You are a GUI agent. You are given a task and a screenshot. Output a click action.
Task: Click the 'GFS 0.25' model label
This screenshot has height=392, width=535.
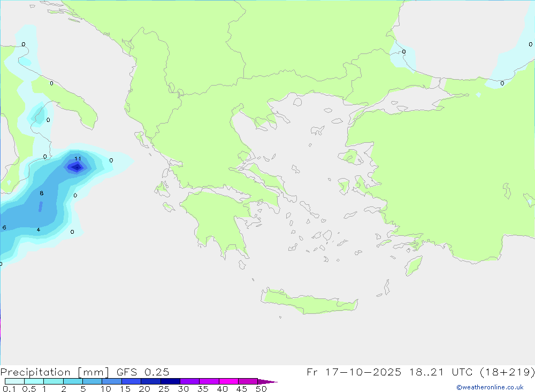point(143,372)
